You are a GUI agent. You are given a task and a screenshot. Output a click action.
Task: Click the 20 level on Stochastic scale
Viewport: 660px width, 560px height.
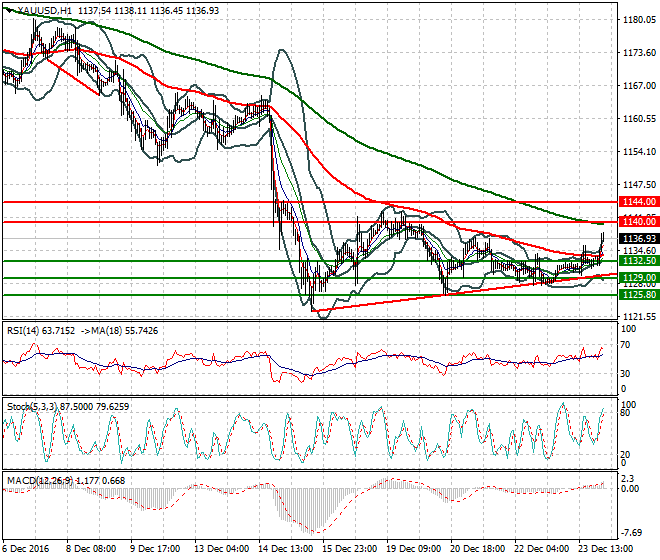coord(625,454)
